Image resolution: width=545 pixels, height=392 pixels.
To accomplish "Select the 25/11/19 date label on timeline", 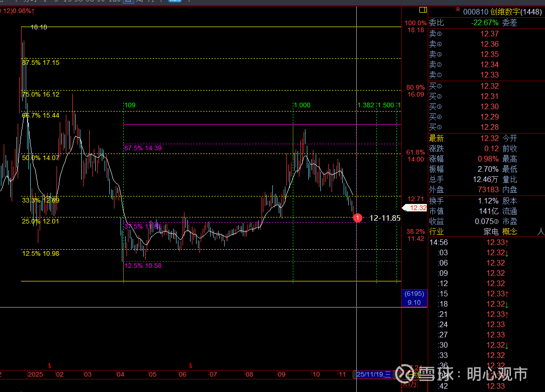I will click(x=374, y=375).
